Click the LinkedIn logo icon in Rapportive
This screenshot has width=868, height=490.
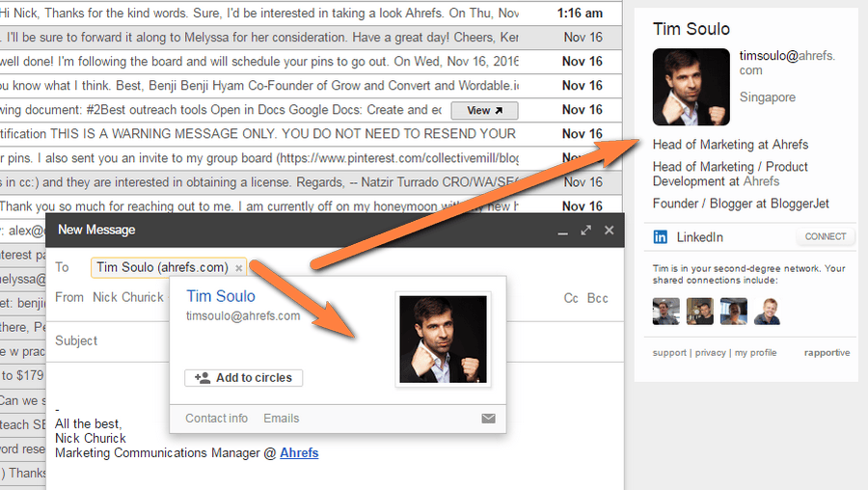click(661, 237)
